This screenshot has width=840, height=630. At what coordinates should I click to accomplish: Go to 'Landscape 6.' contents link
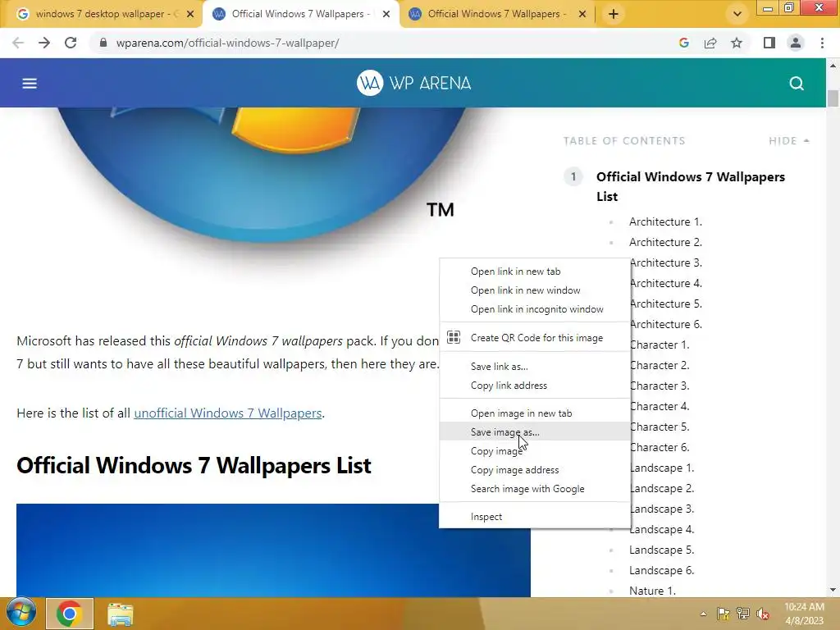(662, 571)
